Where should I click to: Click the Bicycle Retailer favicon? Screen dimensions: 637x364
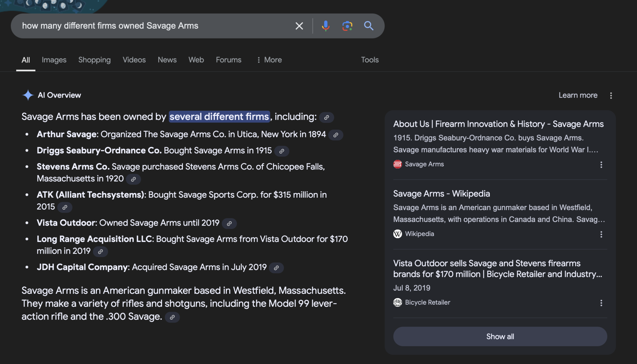pos(398,302)
